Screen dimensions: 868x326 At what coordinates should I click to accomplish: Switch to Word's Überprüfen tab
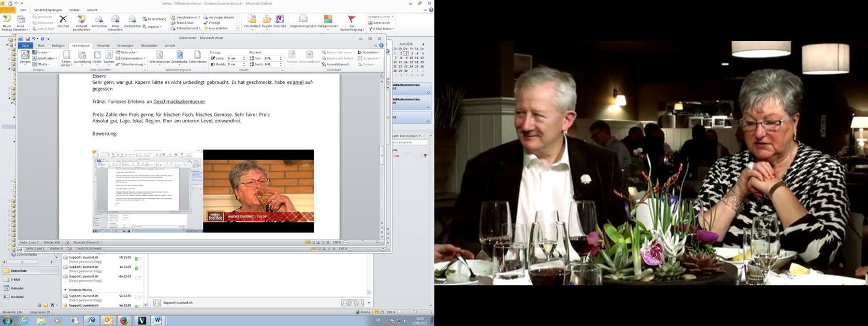pos(149,46)
